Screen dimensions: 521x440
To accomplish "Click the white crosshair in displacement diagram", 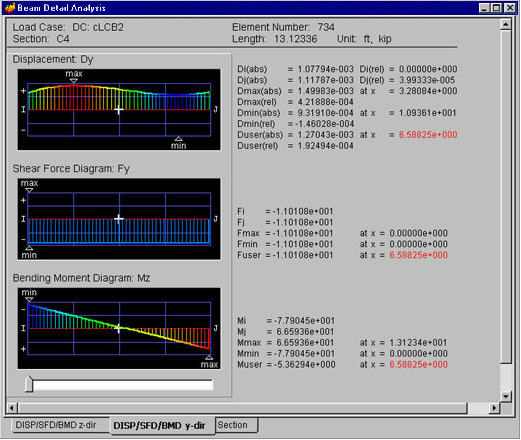I will pyautogui.click(x=119, y=109).
